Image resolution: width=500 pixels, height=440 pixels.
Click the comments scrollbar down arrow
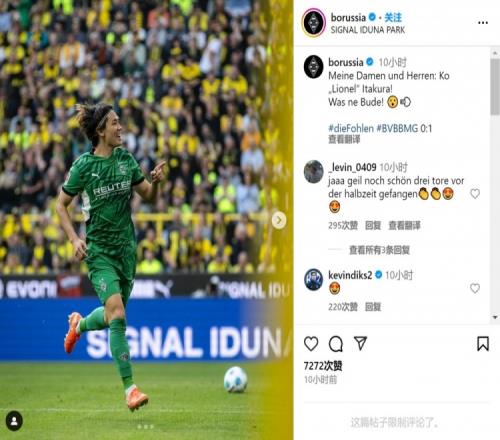[495, 317]
